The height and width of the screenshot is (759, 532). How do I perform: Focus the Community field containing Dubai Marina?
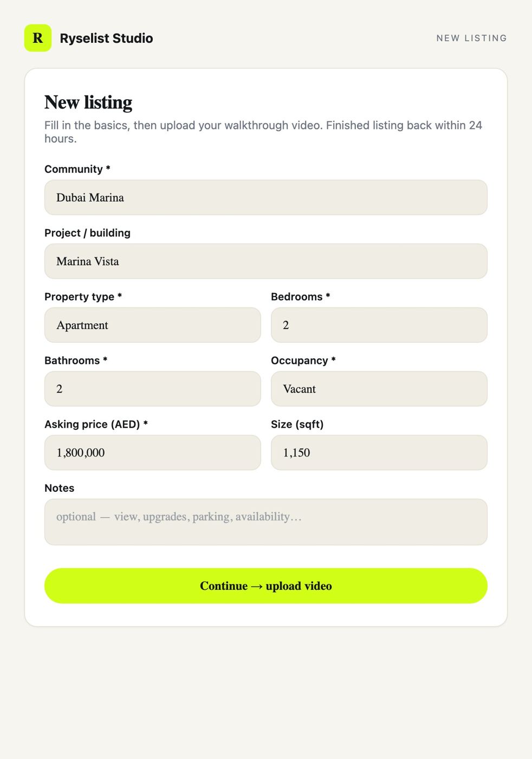[x=266, y=197]
